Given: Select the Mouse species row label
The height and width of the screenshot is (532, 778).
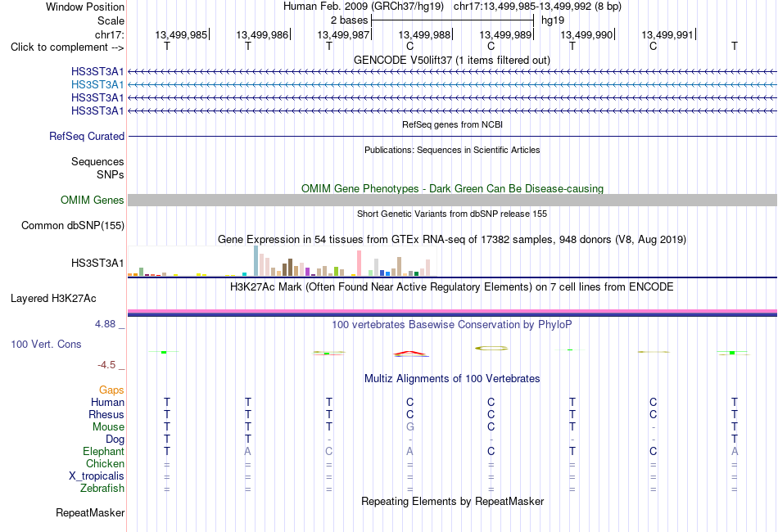Looking at the screenshot, I should pos(108,427).
